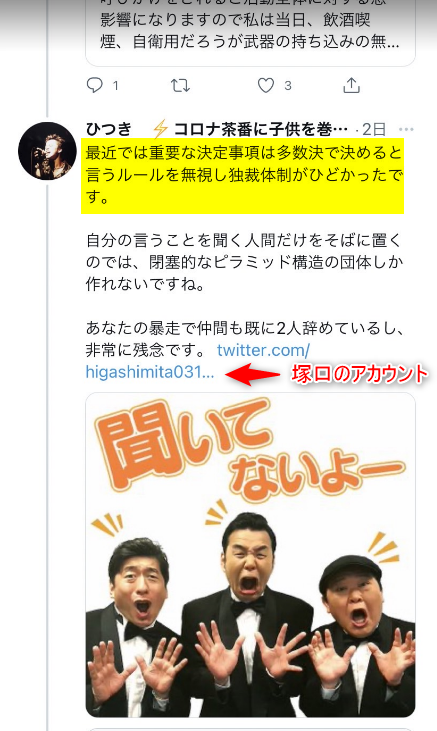Click the sentence starting あなたの暴走で
This screenshot has height=731, width=437.
pos(244,339)
